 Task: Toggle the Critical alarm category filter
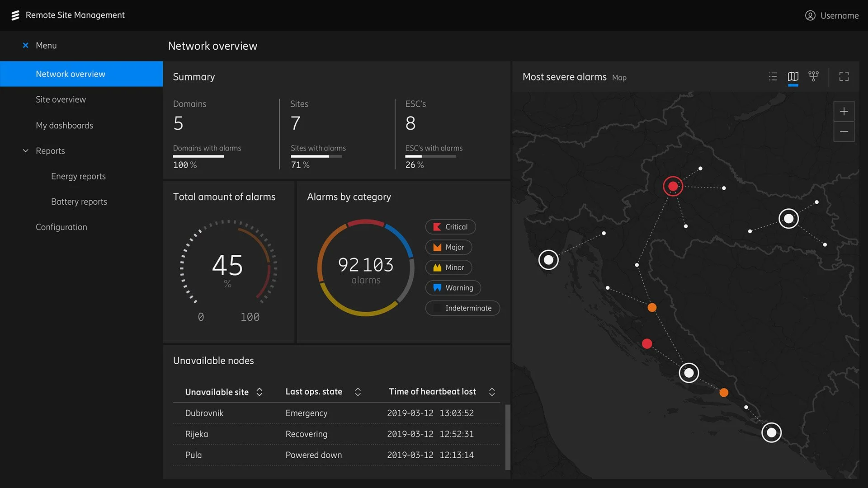coord(450,227)
